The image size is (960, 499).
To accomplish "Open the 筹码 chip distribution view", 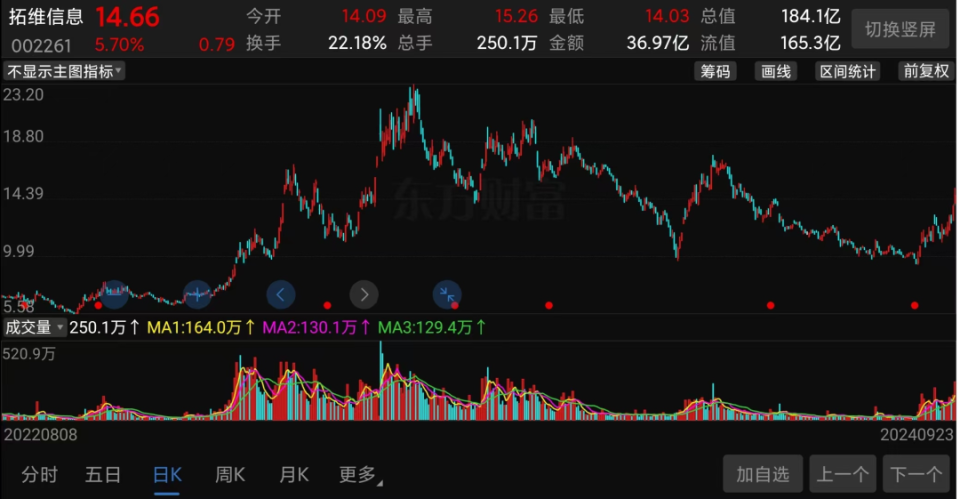I will pyautogui.click(x=715, y=72).
